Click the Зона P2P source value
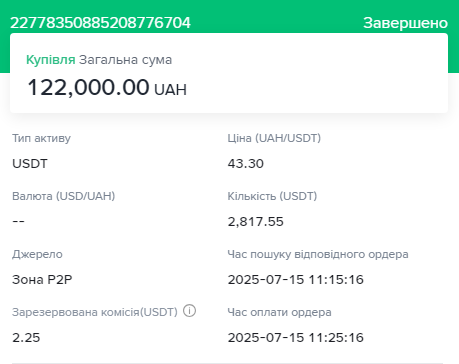Screen dimensions: 459x364 (x=42, y=279)
